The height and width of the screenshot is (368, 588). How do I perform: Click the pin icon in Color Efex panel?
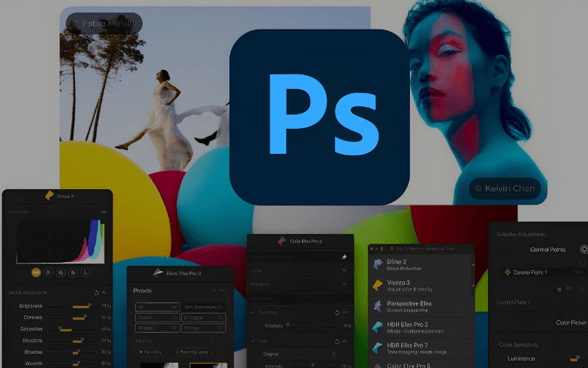[344, 257]
